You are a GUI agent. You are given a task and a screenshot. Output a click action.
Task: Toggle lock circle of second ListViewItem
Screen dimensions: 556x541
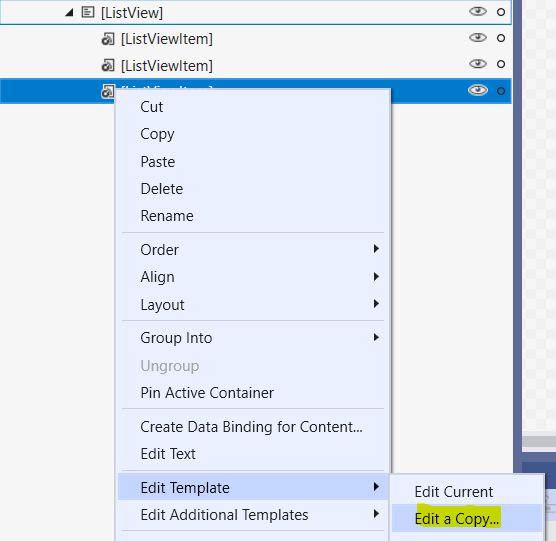pos(501,64)
